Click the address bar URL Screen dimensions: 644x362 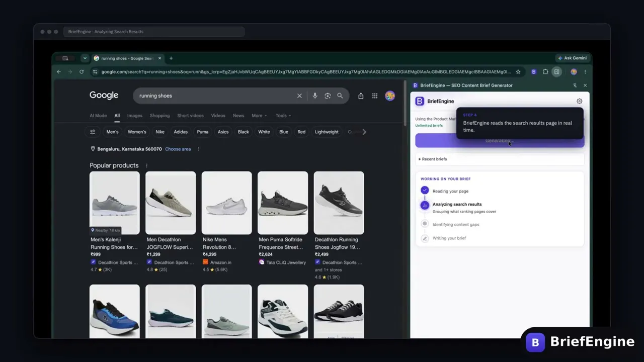[306, 72]
